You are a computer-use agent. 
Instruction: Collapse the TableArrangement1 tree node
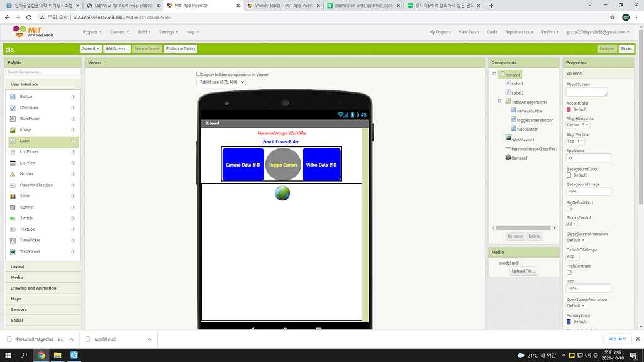pos(500,101)
